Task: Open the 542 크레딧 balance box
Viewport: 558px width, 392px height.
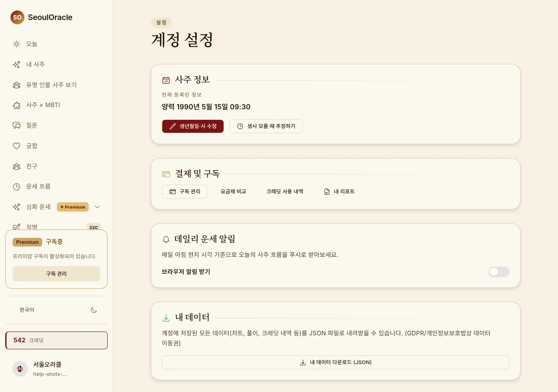Action: coord(56,340)
